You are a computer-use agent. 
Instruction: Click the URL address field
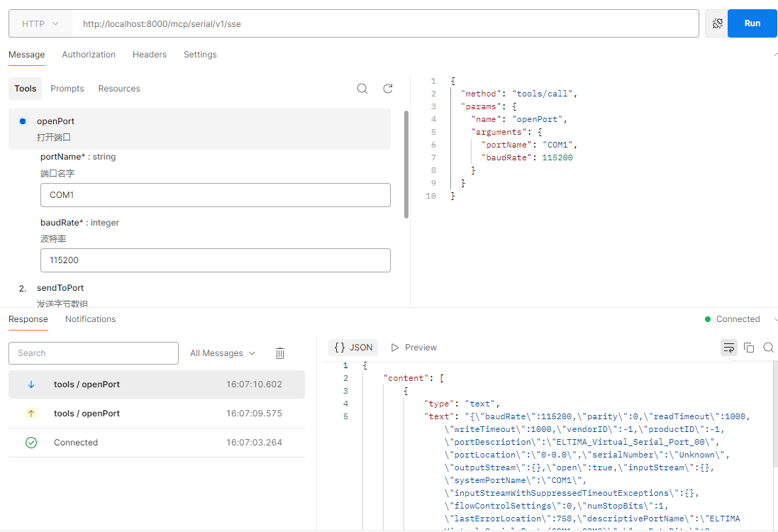(x=385, y=24)
